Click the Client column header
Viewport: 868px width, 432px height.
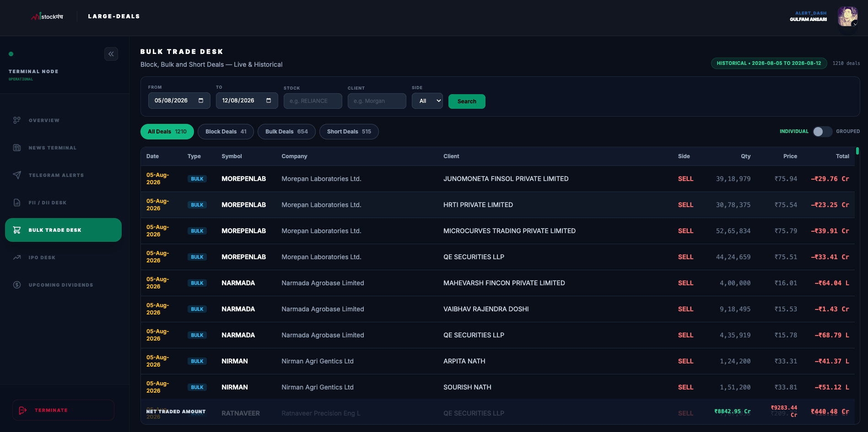point(451,156)
